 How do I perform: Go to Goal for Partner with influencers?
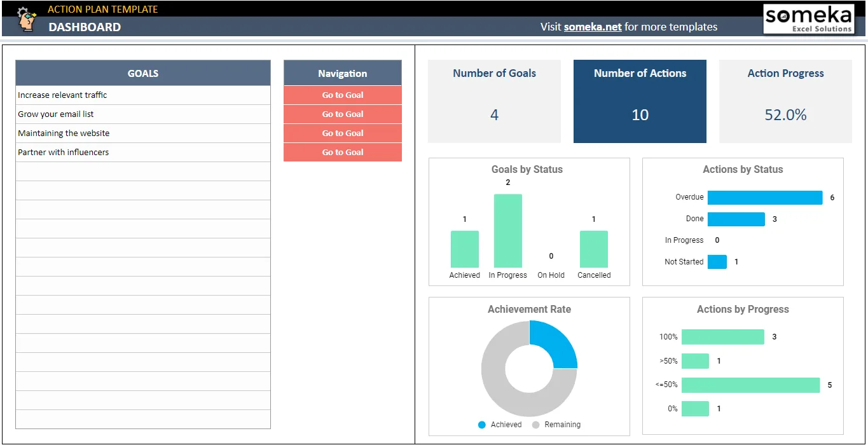[343, 153]
